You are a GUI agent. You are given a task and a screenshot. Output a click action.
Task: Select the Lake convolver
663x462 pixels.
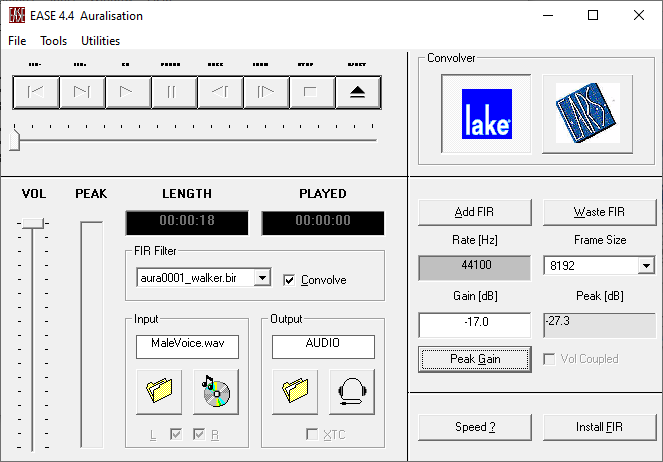coord(486,114)
